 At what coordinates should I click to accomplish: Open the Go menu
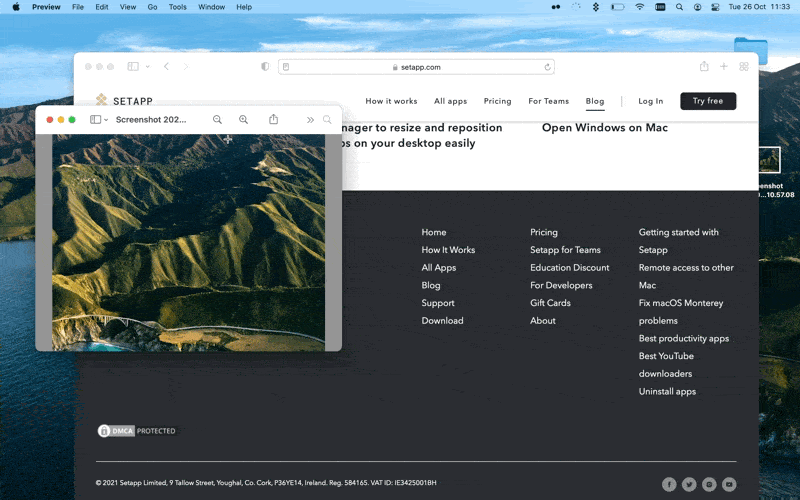pyautogui.click(x=152, y=7)
